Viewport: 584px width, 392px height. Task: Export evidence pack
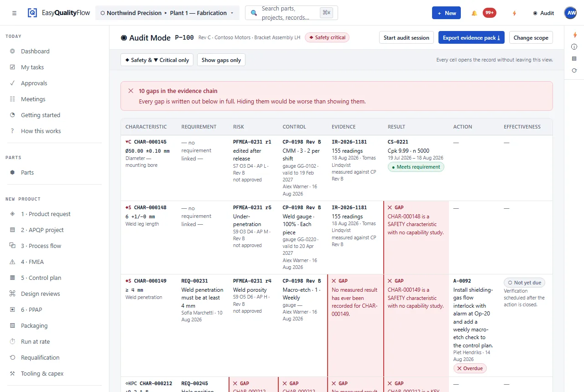pos(471,37)
